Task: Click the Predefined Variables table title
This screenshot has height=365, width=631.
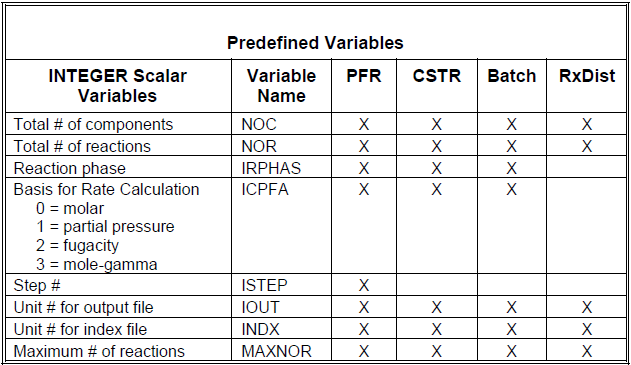Action: point(315,43)
